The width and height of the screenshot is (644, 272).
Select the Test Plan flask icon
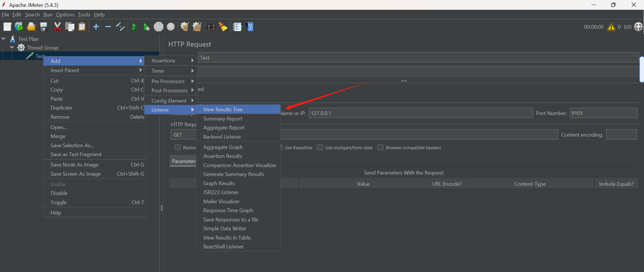click(13, 39)
